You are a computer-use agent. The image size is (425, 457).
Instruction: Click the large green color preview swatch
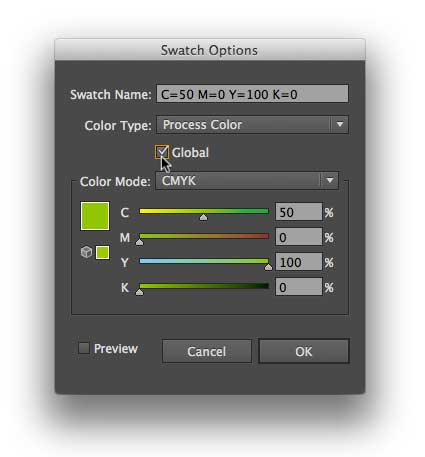click(95, 216)
